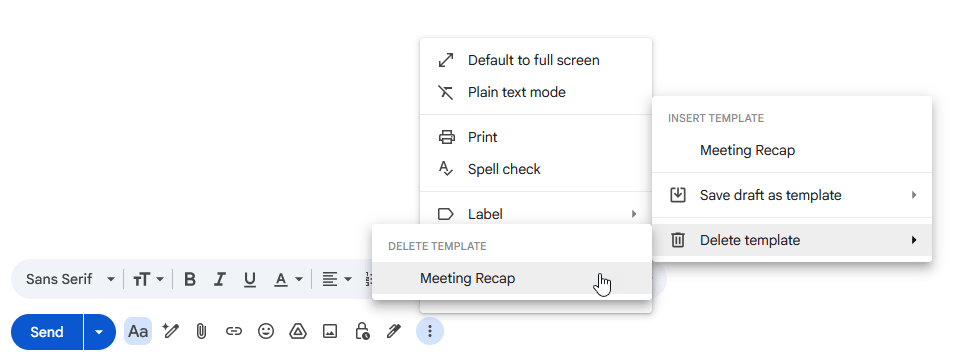Click arrow beside Delete template
The height and width of the screenshot is (360, 966).
coord(914,240)
